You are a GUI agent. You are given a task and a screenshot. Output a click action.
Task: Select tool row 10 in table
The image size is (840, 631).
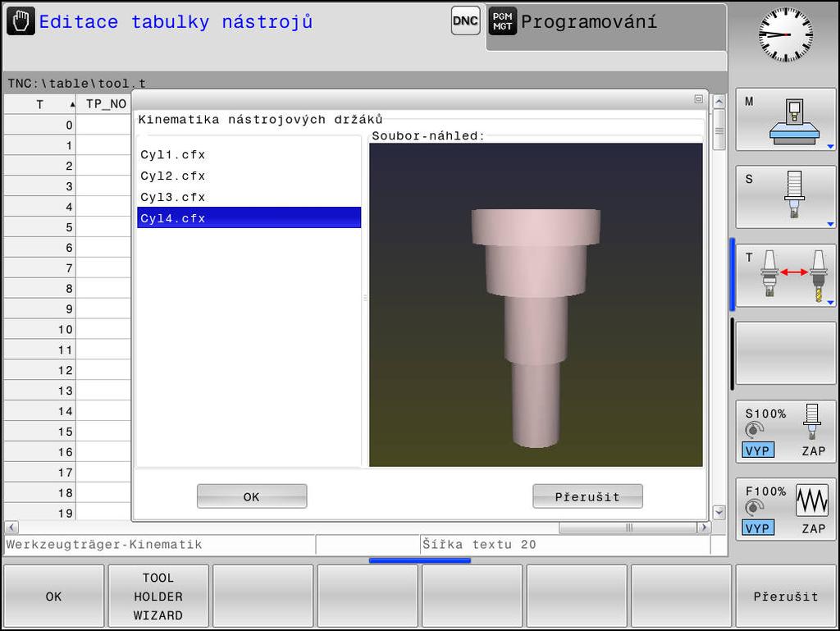coord(67,329)
